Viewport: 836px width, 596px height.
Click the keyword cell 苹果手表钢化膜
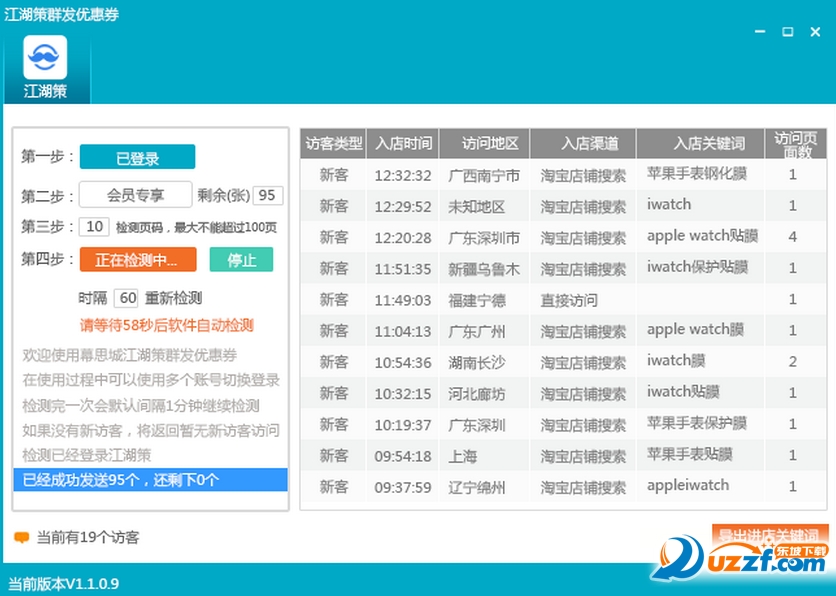point(697,173)
